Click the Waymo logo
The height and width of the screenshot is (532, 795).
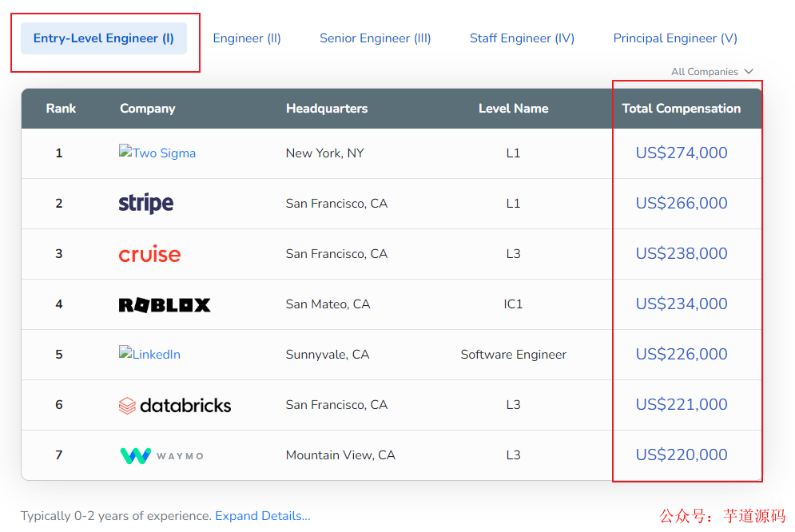coord(161,455)
